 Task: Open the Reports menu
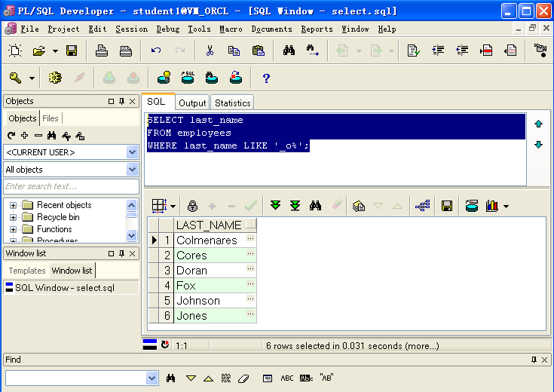(317, 29)
